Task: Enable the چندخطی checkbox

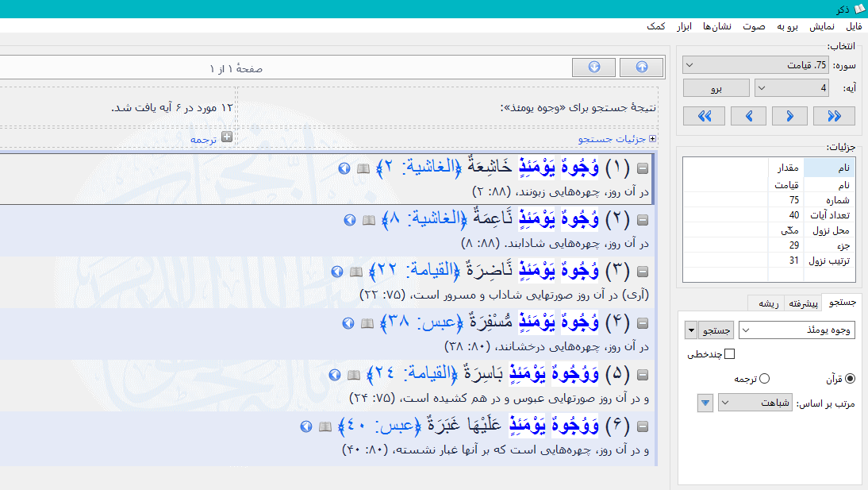Action: point(730,354)
